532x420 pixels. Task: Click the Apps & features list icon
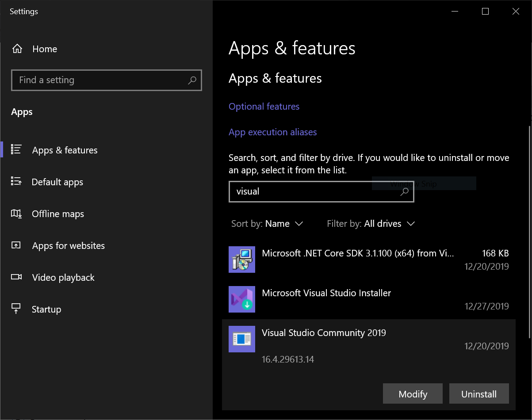[16, 150]
